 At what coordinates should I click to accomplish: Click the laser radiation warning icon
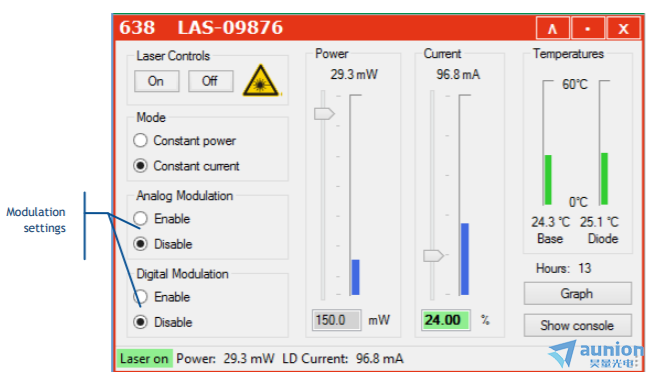260,81
